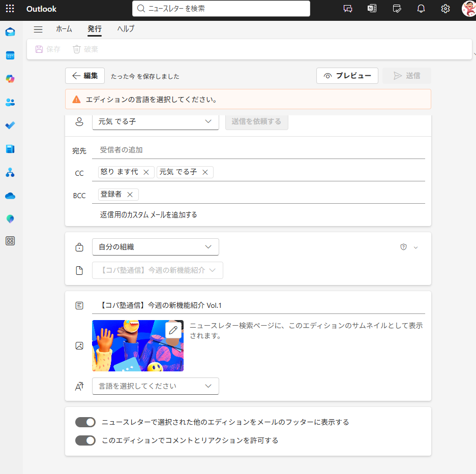This screenshot has width=476, height=474.
Task: Open the People contacts icon
Action: (x=10, y=102)
